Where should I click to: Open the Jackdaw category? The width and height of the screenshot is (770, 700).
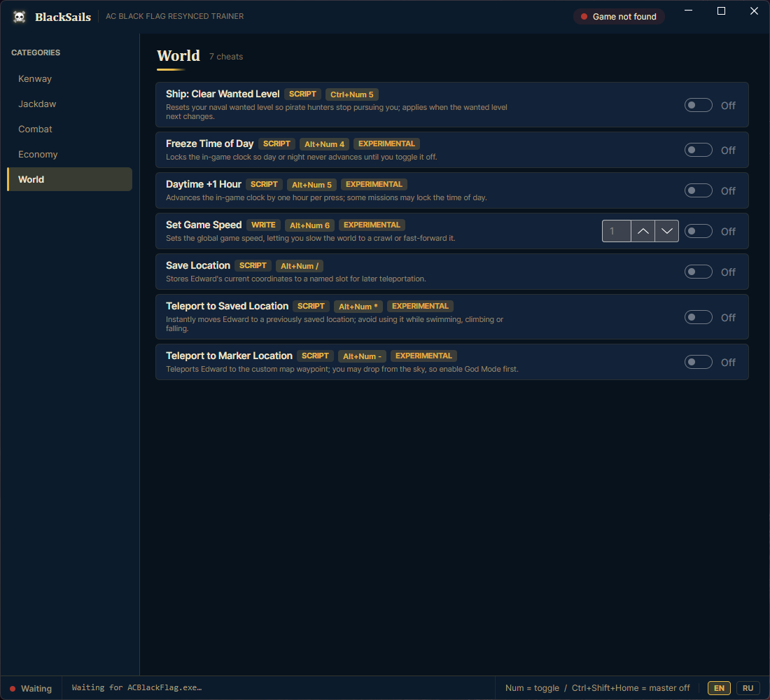(70, 104)
